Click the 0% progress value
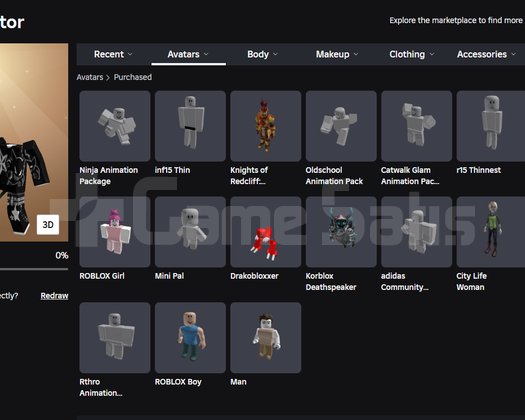525x420 pixels. pos(62,255)
